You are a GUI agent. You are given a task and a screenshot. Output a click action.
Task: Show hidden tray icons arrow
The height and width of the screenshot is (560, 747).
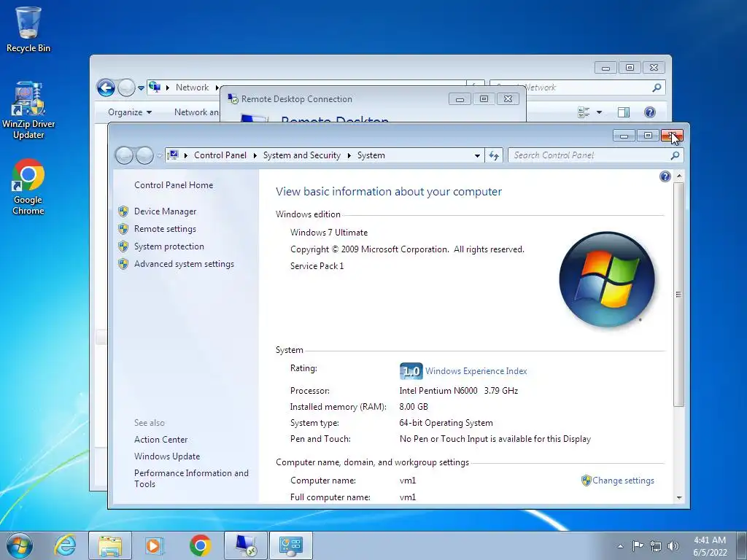[620, 546]
